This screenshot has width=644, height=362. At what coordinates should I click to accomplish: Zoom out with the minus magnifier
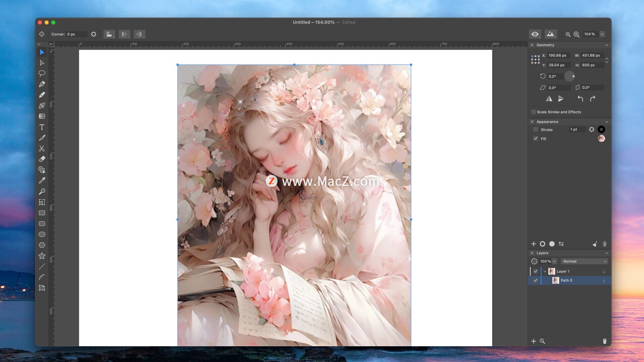pyautogui.click(x=568, y=34)
